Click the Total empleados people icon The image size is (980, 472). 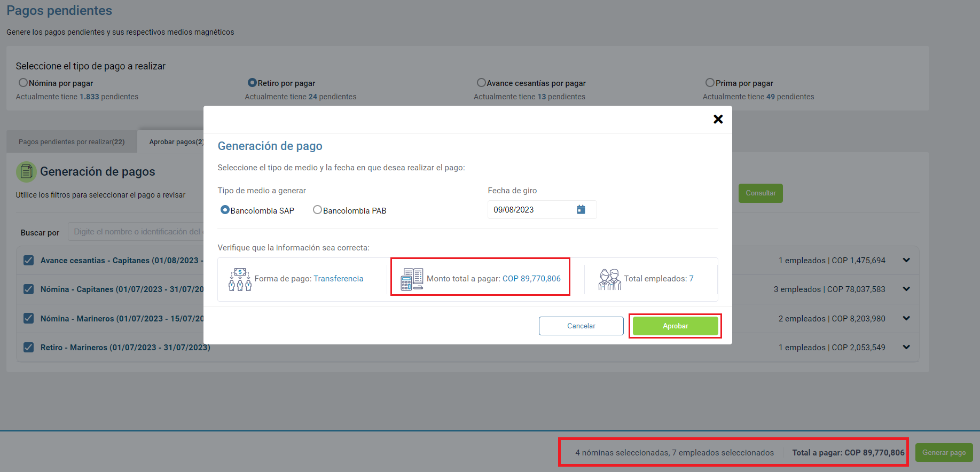click(609, 279)
